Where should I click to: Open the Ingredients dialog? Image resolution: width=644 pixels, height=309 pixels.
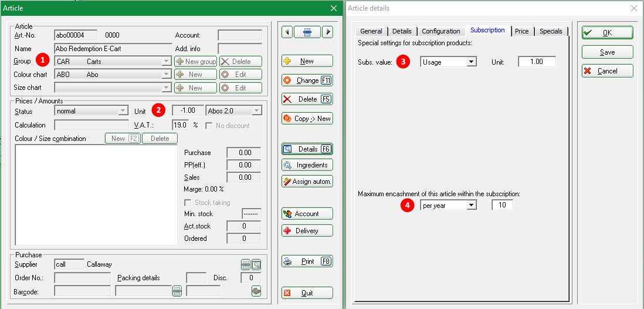[x=307, y=165]
